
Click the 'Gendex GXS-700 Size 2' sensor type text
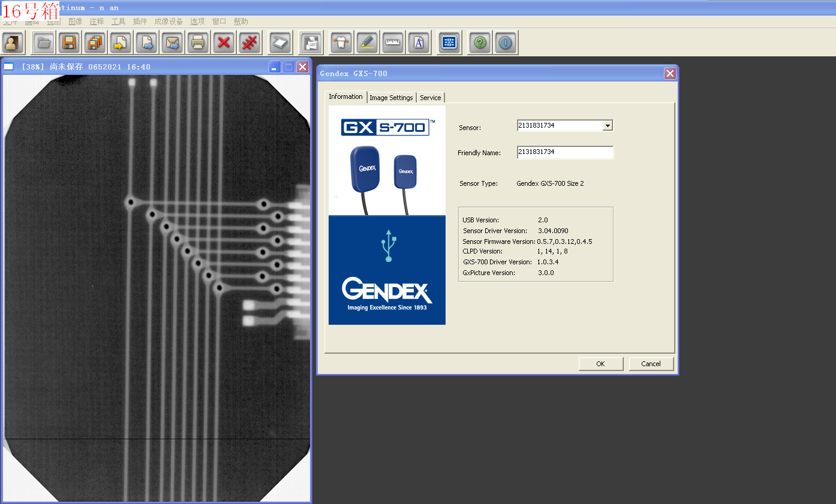[550, 183]
